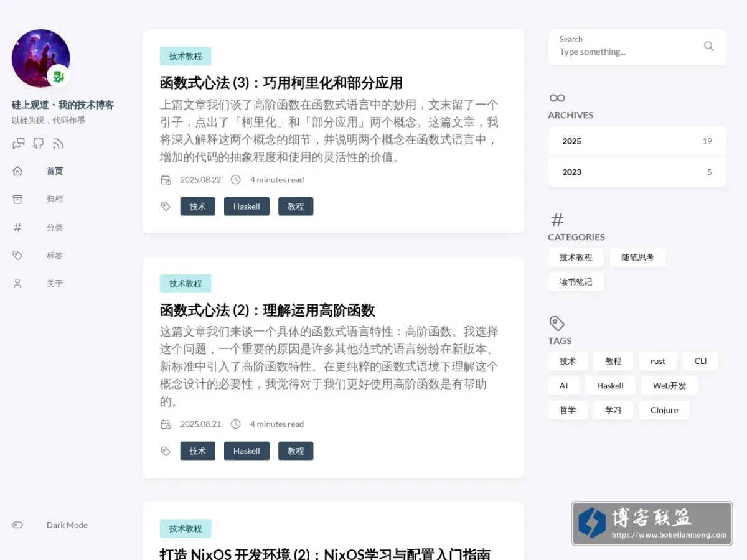Open the RSS feed icon
The height and width of the screenshot is (560, 747).
pyautogui.click(x=58, y=144)
